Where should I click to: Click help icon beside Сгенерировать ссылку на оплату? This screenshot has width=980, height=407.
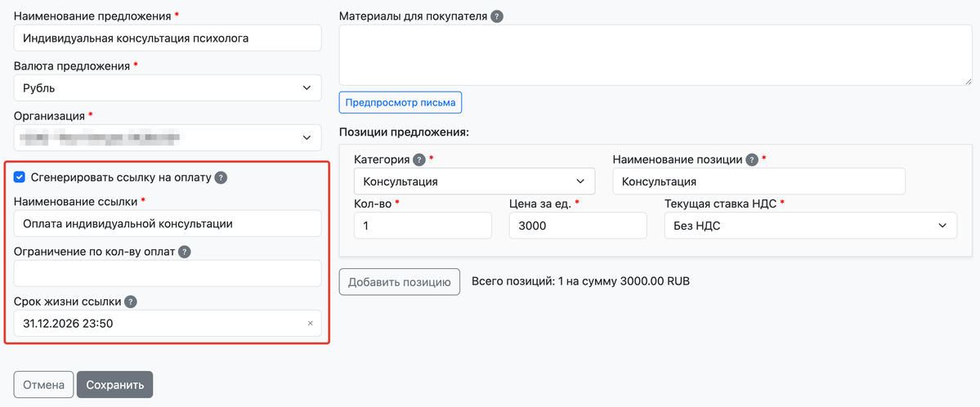pos(221,177)
